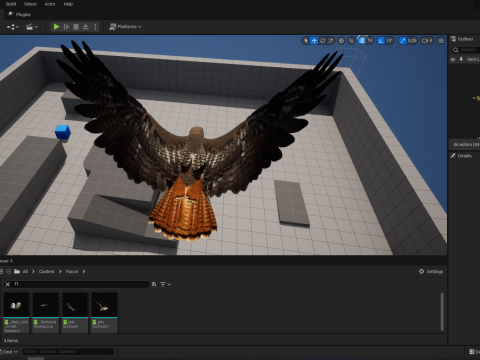Activate the Scale gizmo tool
This screenshot has width=480, height=360.
[331, 41]
